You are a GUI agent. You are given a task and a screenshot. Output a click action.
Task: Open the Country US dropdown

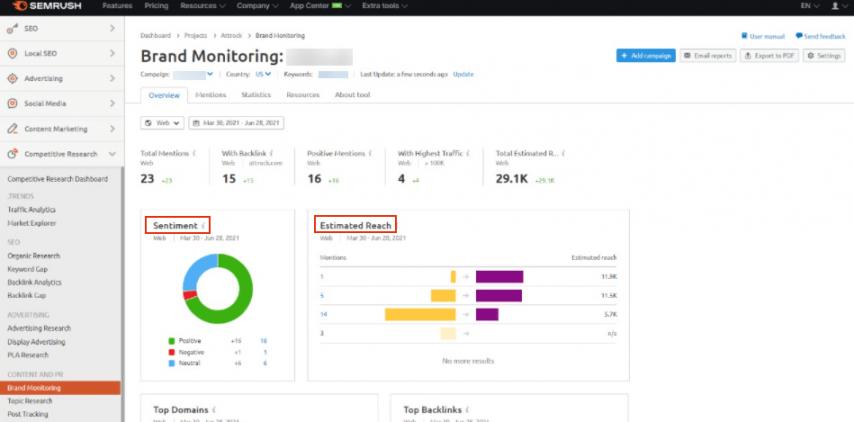(x=263, y=74)
